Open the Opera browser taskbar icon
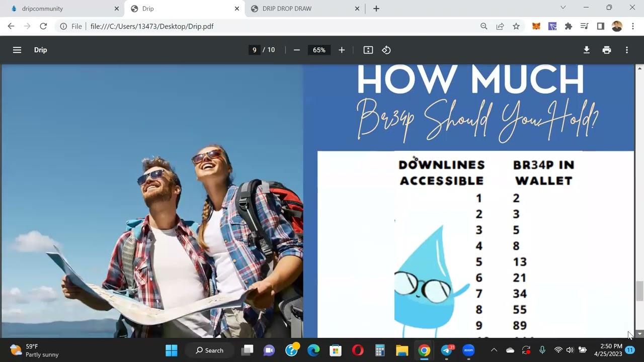Image resolution: width=644 pixels, height=362 pixels. (358, 350)
